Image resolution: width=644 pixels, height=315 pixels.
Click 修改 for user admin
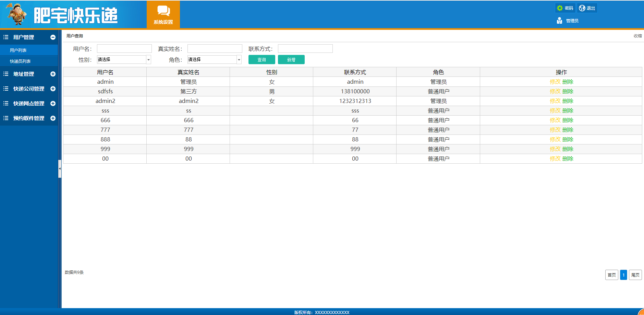click(555, 82)
